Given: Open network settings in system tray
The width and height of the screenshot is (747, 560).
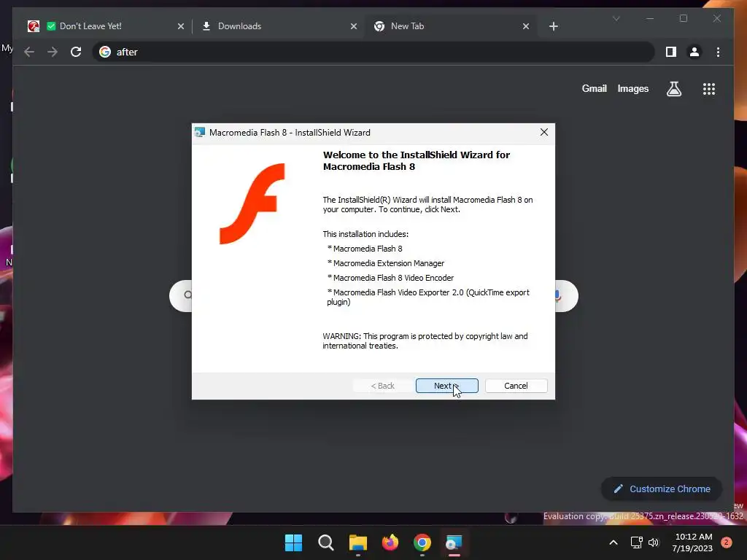Looking at the screenshot, I should pyautogui.click(x=636, y=542).
